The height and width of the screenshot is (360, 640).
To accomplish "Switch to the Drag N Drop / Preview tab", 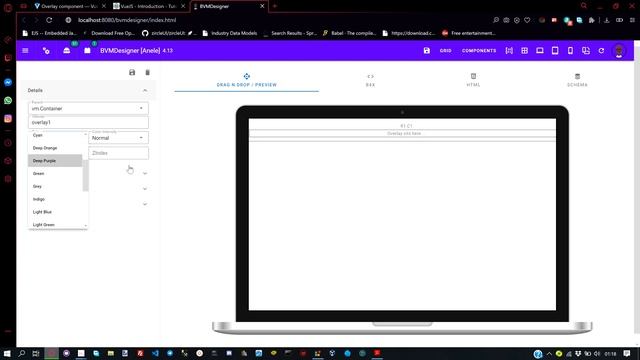I will (247, 80).
